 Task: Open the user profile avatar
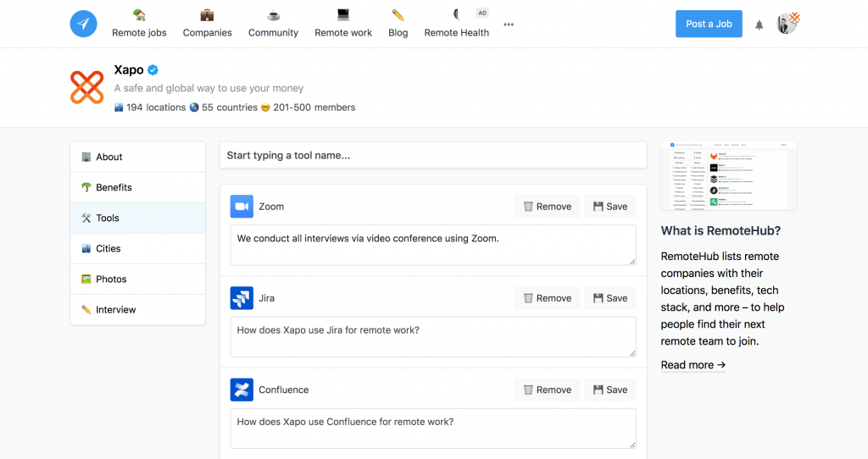click(787, 24)
